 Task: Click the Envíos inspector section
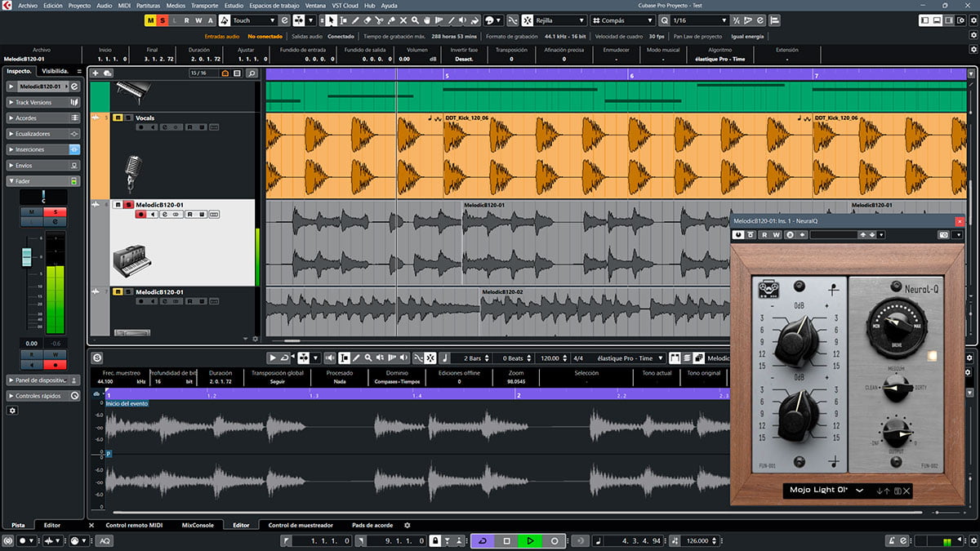coord(43,166)
